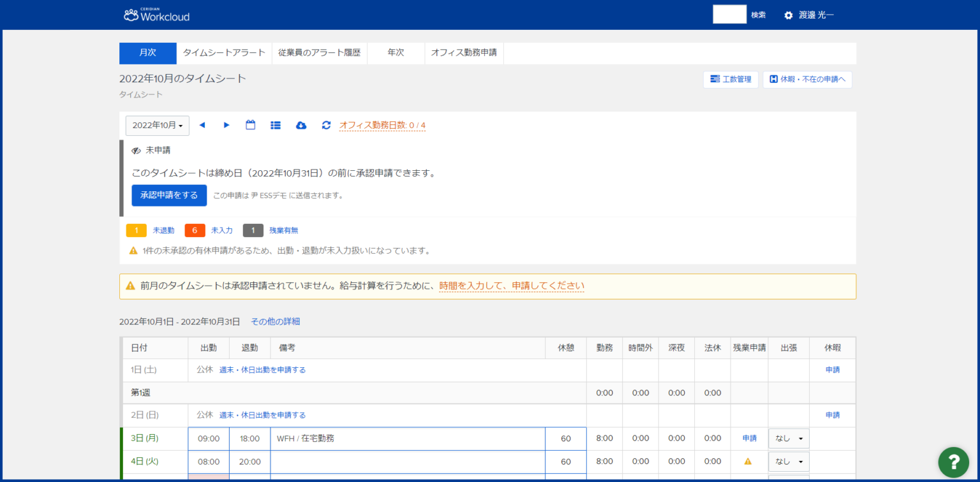This screenshot has height=482, width=980.
Task: Go to next month with the right arrow
Action: [226, 125]
